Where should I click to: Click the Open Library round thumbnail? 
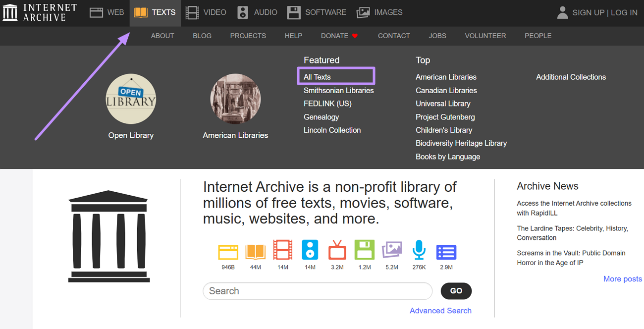tap(131, 99)
